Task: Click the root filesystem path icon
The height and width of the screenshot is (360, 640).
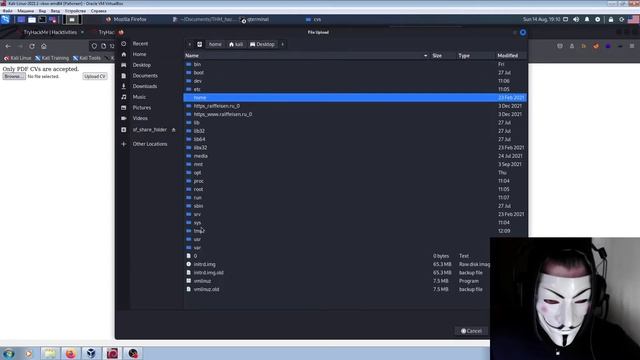Action: [200, 44]
